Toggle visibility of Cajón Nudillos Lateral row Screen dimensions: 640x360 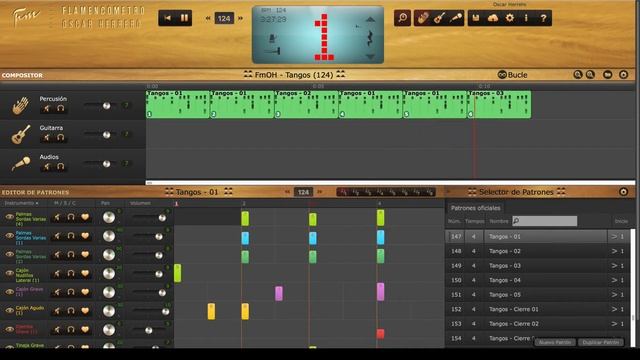(x=9, y=273)
